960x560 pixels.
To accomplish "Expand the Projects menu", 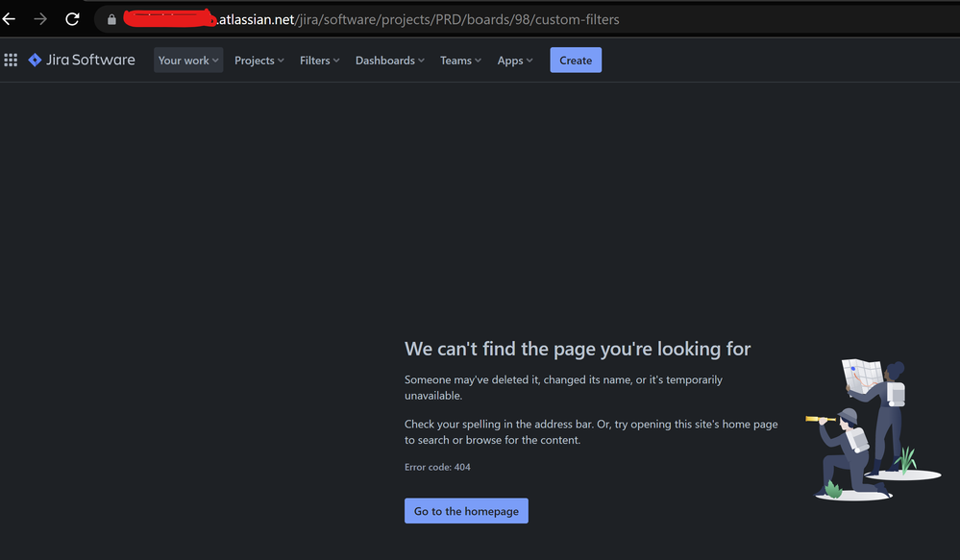I will (259, 60).
